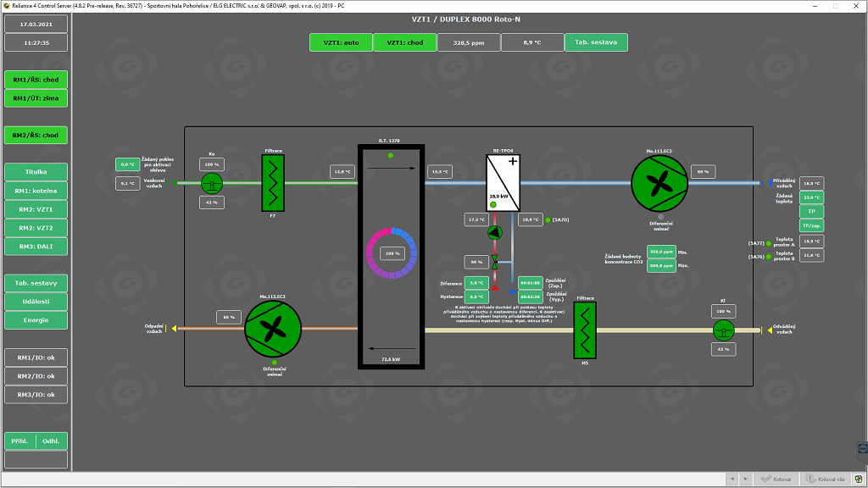868x488 pixels.
Task: Click the Ke intake damper icon
Action: [x=211, y=182]
